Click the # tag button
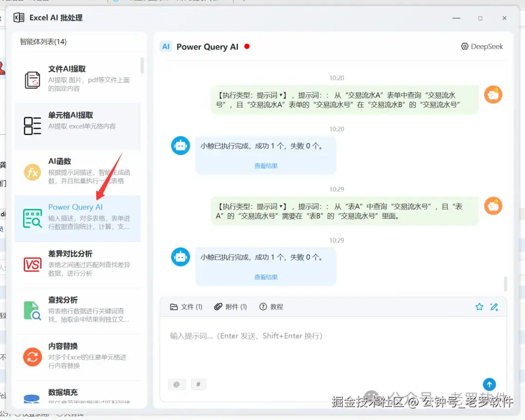Image resolution: width=525 pixels, height=420 pixels. (x=198, y=384)
